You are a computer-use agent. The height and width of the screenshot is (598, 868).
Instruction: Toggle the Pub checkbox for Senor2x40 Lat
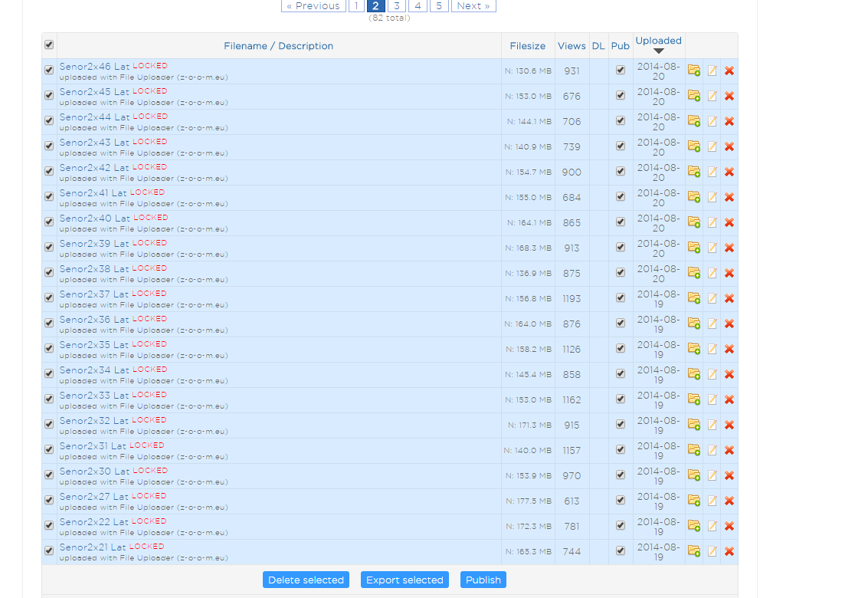click(621, 222)
